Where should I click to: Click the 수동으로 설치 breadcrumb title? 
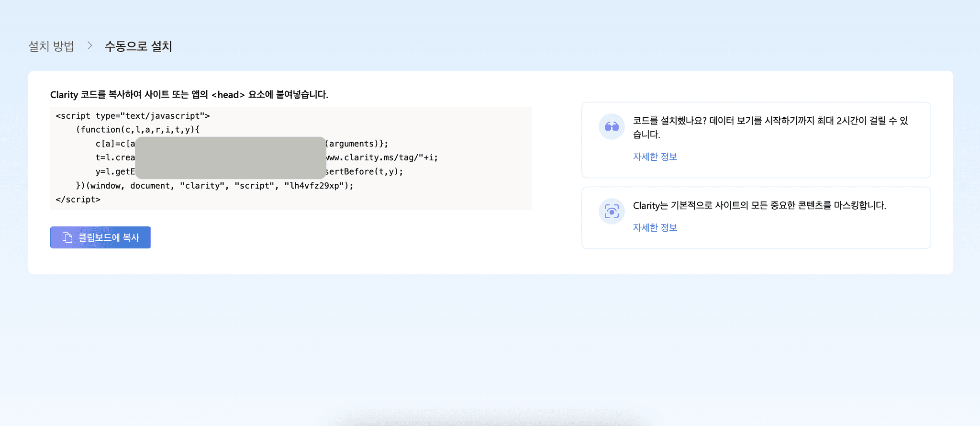pyautogui.click(x=138, y=46)
